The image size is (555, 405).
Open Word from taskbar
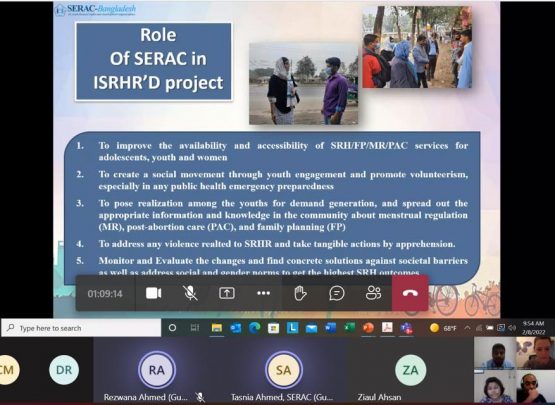click(331, 328)
